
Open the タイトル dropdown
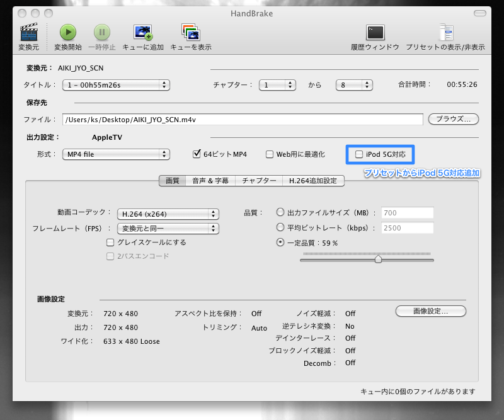pyautogui.click(x=116, y=84)
